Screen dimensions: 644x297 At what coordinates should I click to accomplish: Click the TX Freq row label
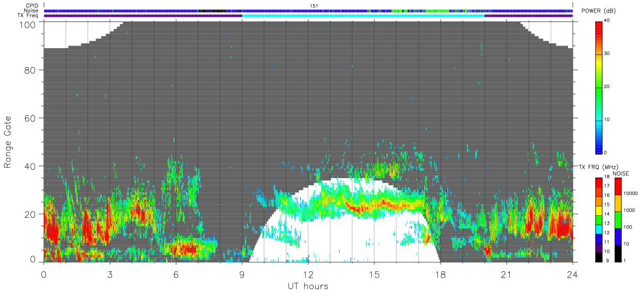pyautogui.click(x=28, y=15)
